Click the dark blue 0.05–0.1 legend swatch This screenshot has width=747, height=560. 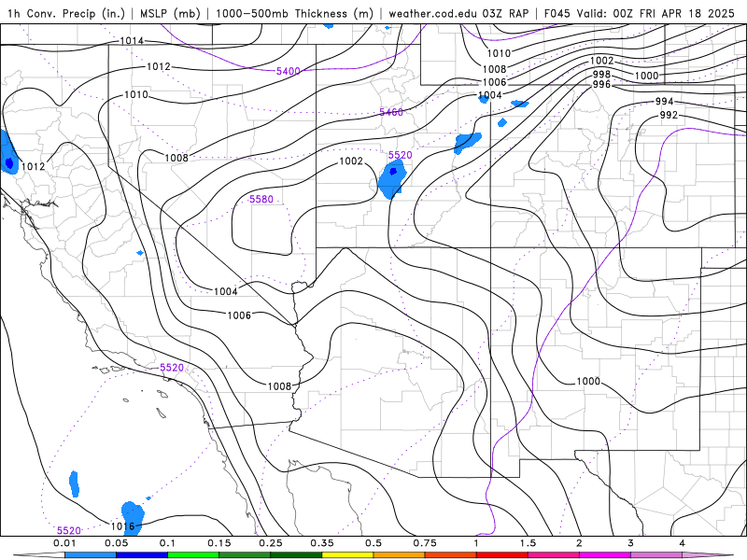[x=142, y=555]
